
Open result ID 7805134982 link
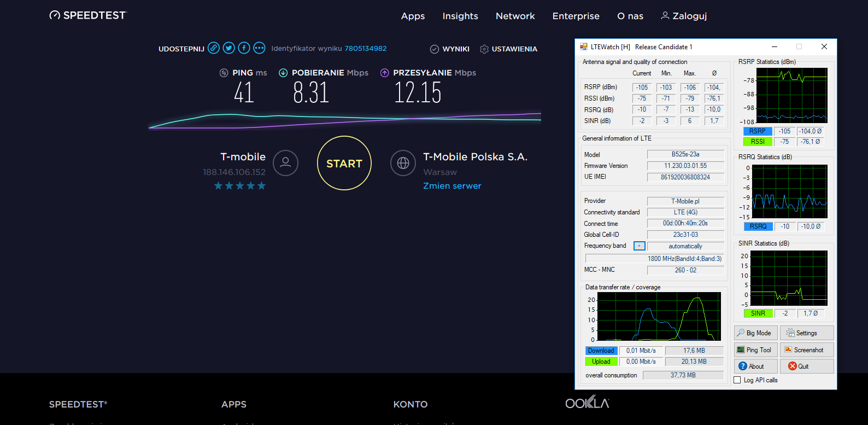(x=366, y=49)
